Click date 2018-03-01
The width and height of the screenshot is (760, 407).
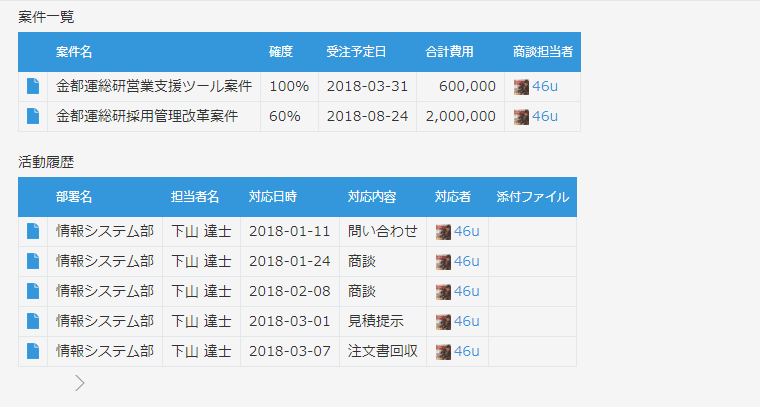tap(289, 321)
